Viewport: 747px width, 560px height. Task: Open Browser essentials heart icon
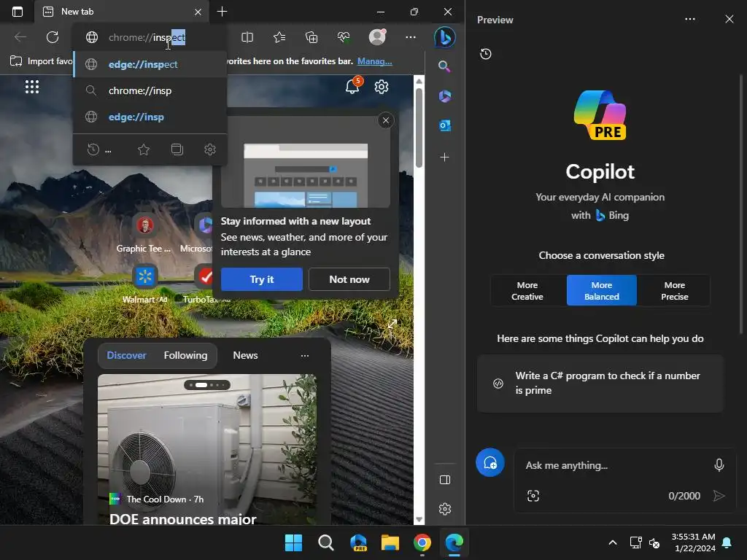pyautogui.click(x=344, y=37)
